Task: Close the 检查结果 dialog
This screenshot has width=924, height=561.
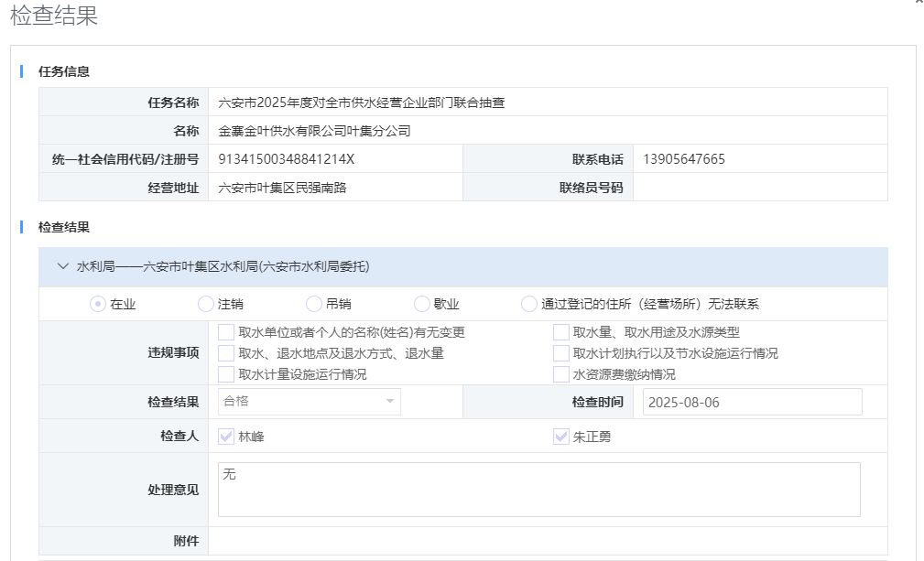Action: point(919,3)
